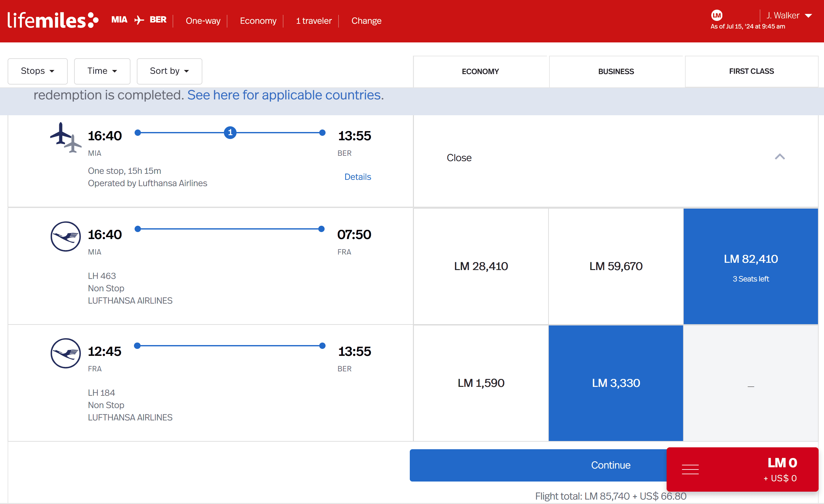Image resolution: width=824 pixels, height=504 pixels.
Task: Click the connecting flights double-plane icon
Action: pyautogui.click(x=66, y=137)
